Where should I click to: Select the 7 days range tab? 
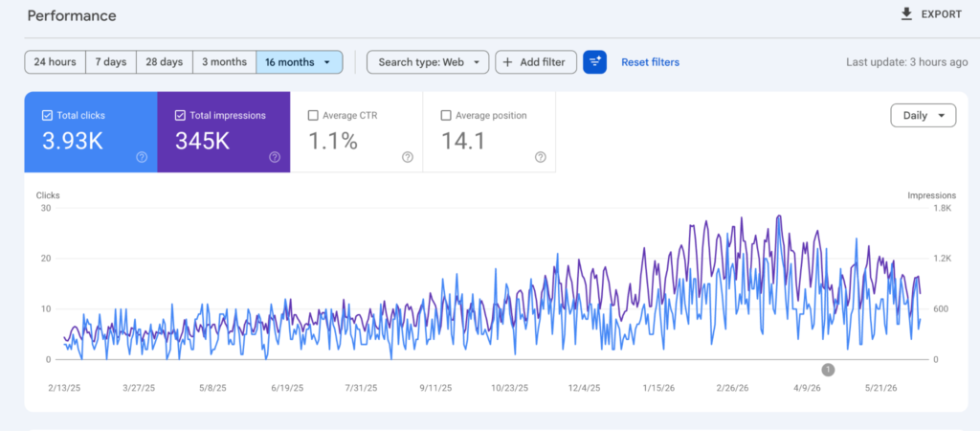pos(111,62)
